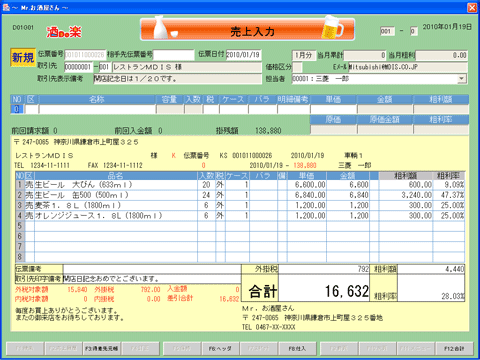Click the 当月累計 field
The width and height of the screenshot is (480, 360).
365,55
